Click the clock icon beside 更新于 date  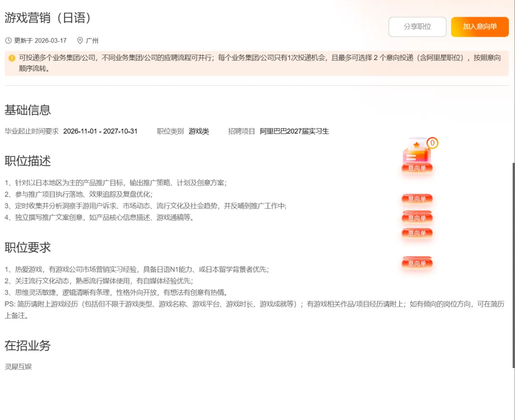(9, 41)
